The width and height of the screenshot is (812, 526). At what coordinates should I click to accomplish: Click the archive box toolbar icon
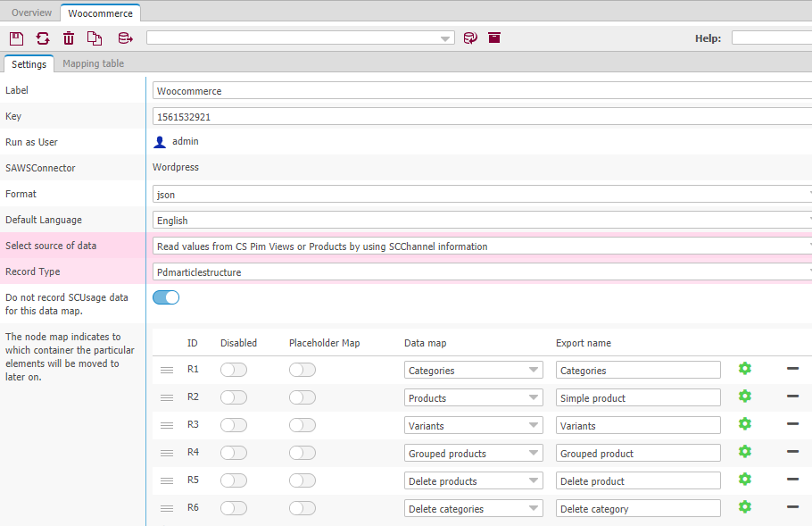494,38
